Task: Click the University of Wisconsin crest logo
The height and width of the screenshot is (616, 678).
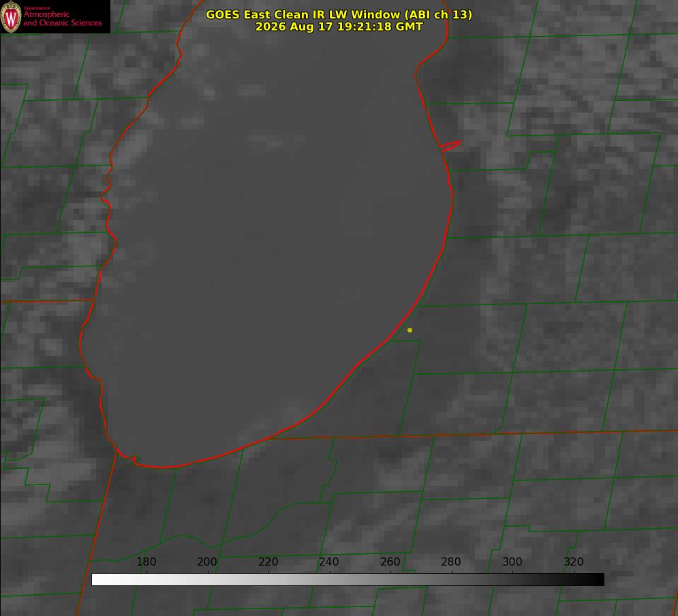Action: 11,16
